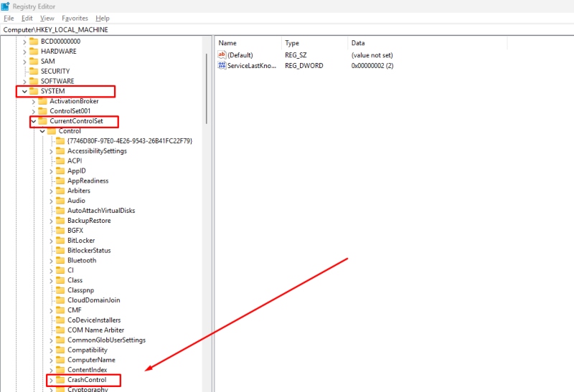The height and width of the screenshot is (392, 574).
Task: Click the HARDWARE folder icon
Action: 34,51
